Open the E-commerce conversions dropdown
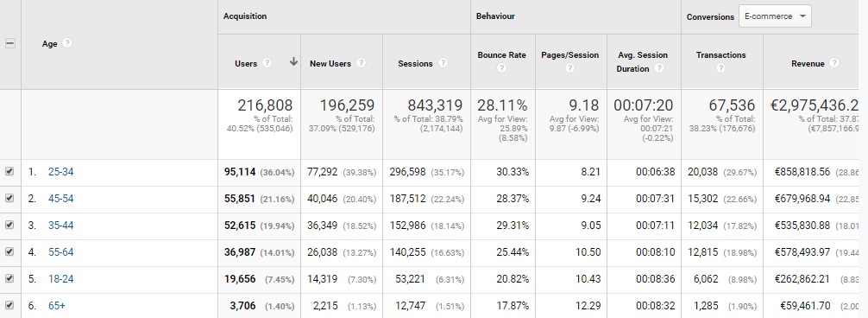Viewport: 868px width, 318px height. (775, 16)
